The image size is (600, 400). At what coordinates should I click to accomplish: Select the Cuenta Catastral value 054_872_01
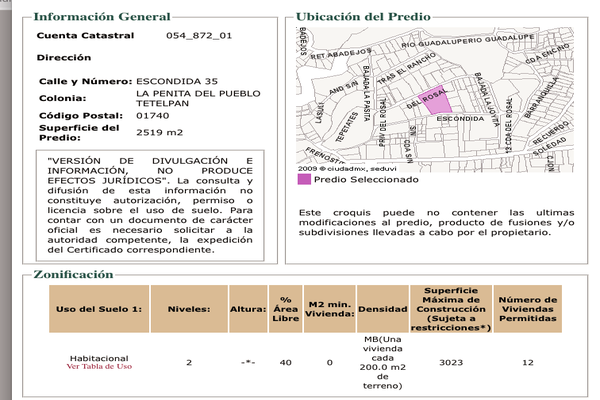click(x=199, y=36)
